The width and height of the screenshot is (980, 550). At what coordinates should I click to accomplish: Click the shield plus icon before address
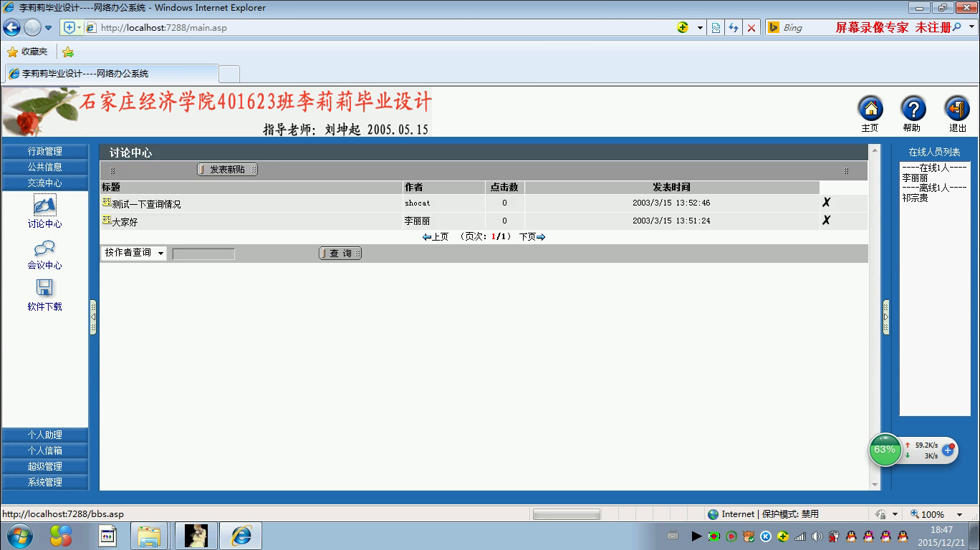[x=69, y=28]
